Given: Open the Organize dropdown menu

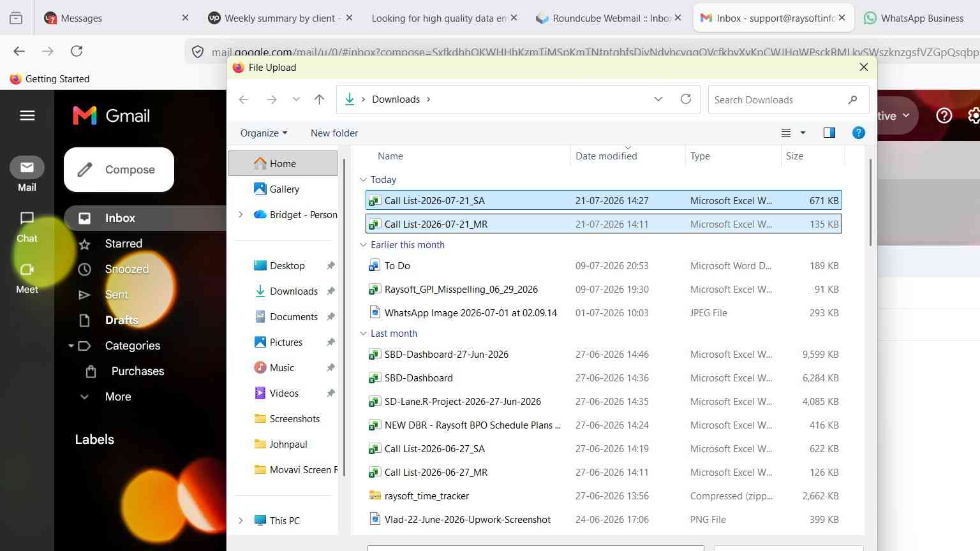Looking at the screenshot, I should coord(264,133).
